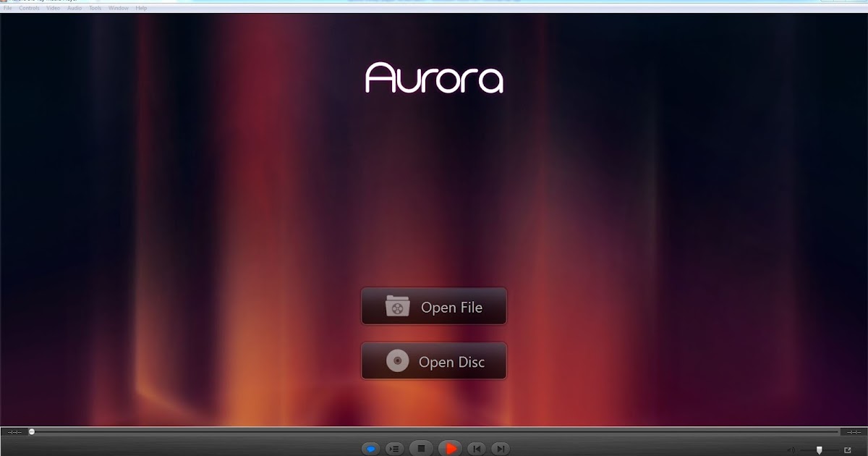
Task: Skip to the previous track
Action: click(x=476, y=449)
